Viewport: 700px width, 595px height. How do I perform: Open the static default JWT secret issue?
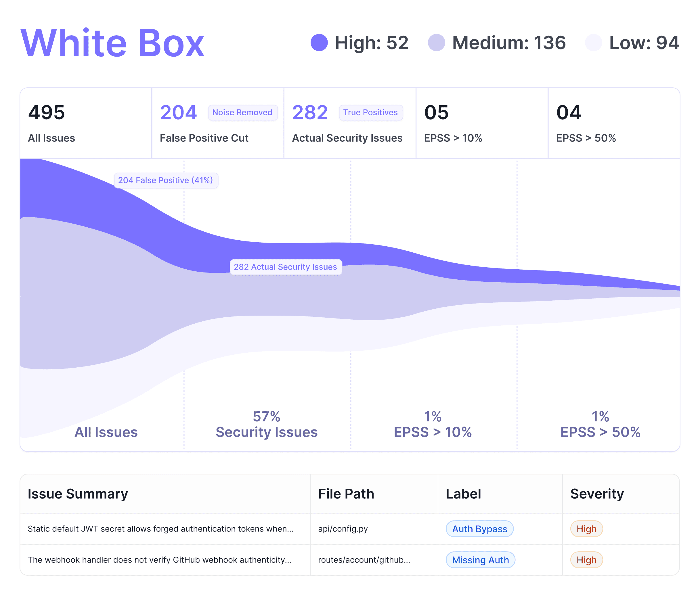160,529
